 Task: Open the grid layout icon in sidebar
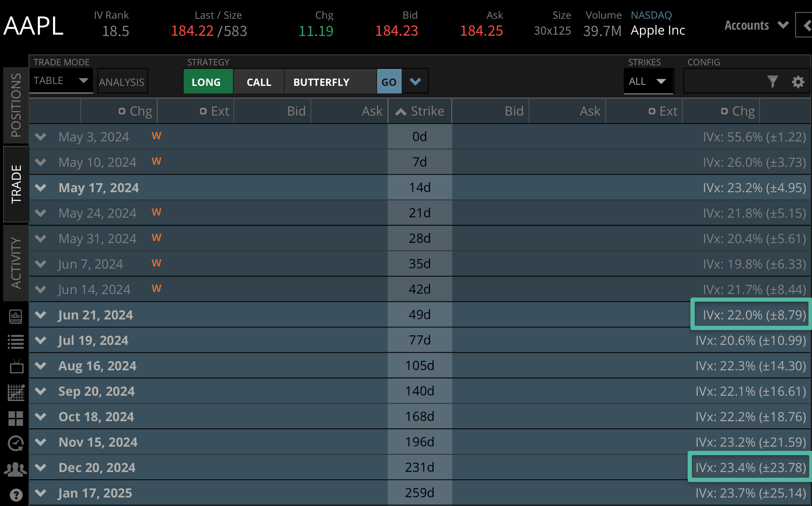16,418
